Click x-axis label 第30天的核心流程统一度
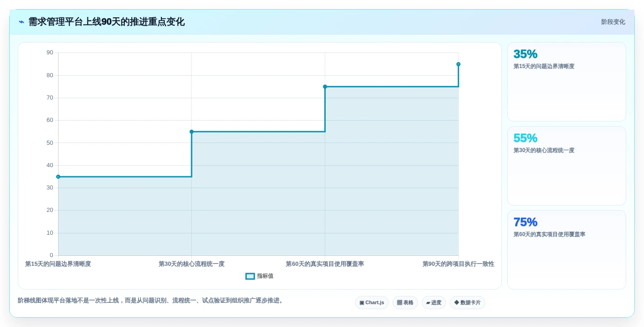The width and height of the screenshot is (644, 327). (x=192, y=264)
